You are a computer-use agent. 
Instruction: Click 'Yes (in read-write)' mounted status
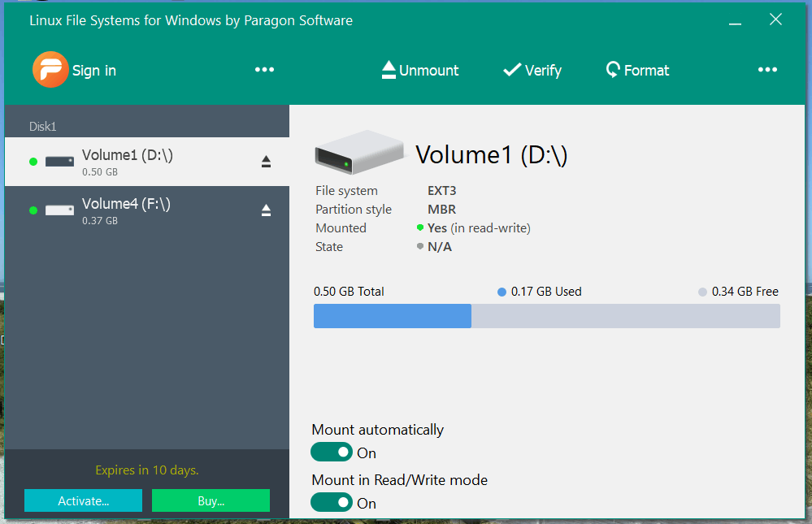click(479, 227)
